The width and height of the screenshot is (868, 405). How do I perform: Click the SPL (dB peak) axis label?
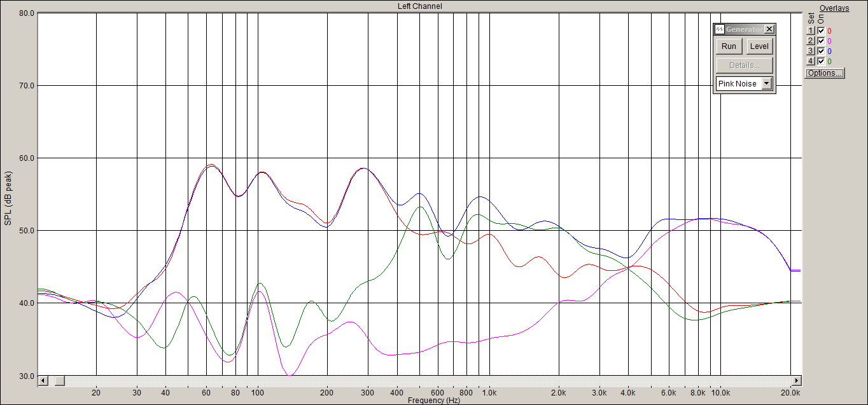coord(8,198)
